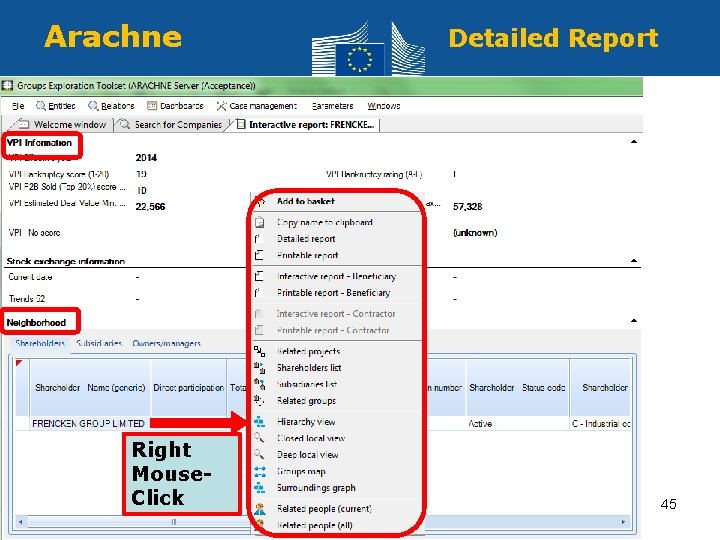Click the Direct participation column header

188,388
